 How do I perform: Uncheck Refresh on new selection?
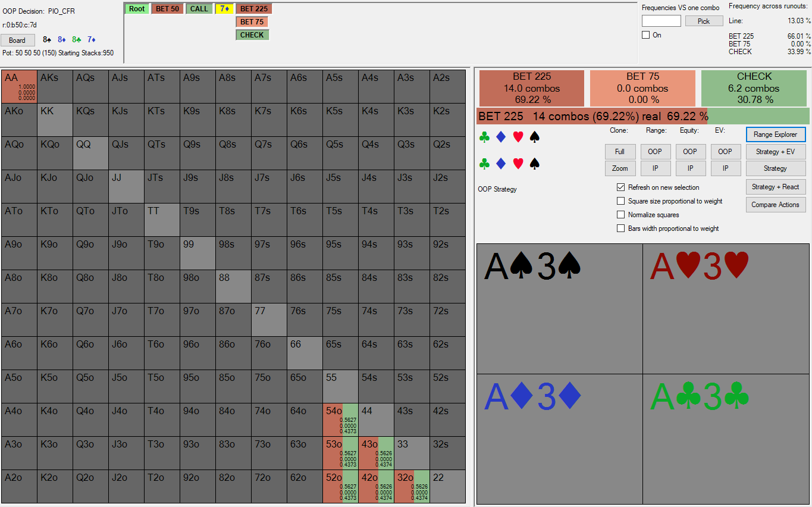621,187
